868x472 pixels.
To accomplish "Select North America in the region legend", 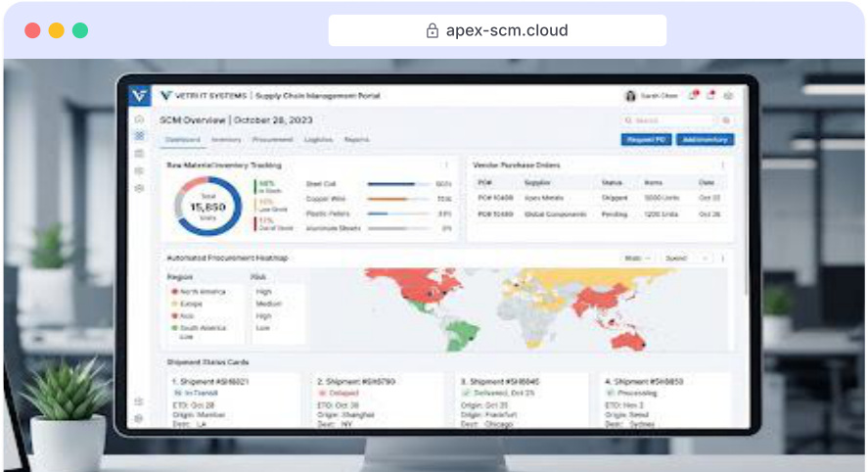I will tap(199, 292).
